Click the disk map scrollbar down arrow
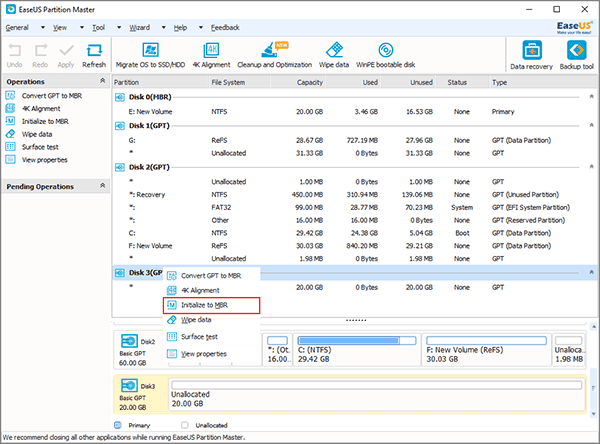Screen dimensions: 600x444 click(x=593, y=414)
